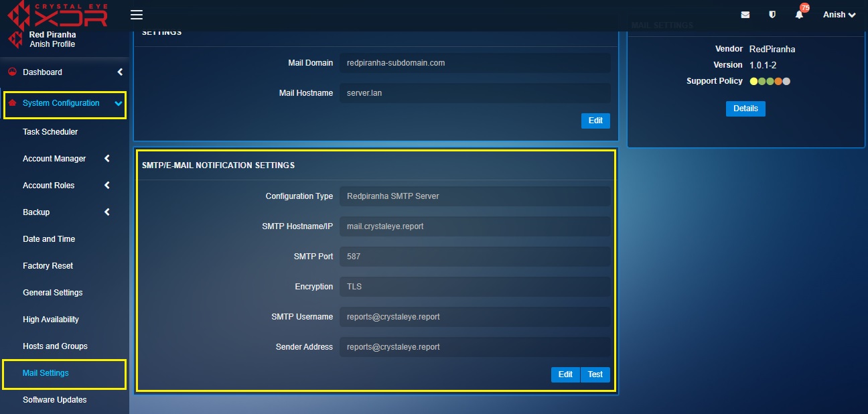868x414 pixels.
Task: Open notifications bell with 75 badge
Action: click(x=800, y=13)
